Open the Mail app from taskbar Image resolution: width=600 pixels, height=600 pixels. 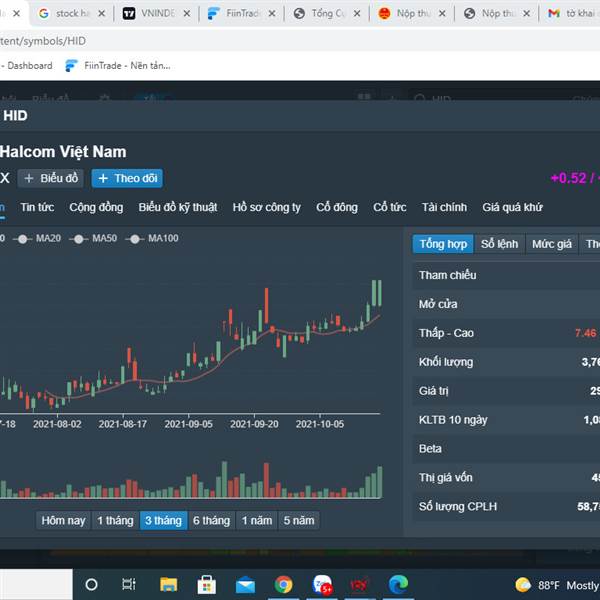tap(245, 585)
